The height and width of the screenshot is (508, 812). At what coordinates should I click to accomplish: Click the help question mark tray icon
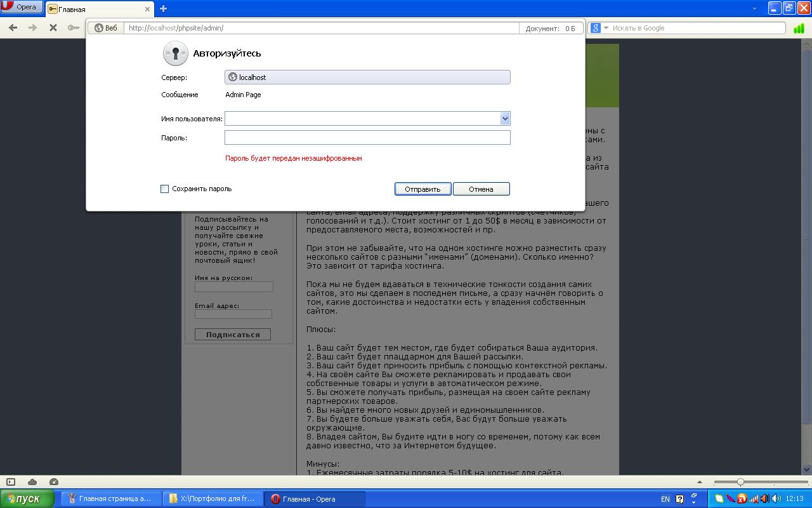680,499
